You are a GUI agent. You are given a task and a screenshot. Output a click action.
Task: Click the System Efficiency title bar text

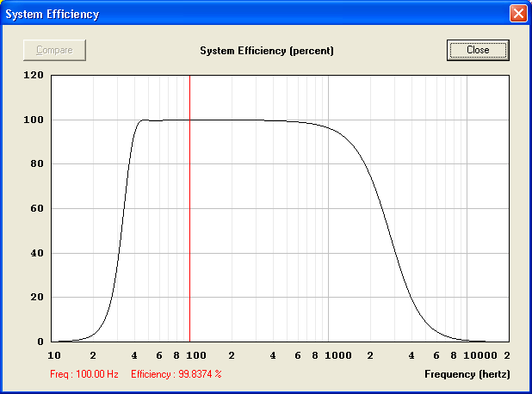53,15
